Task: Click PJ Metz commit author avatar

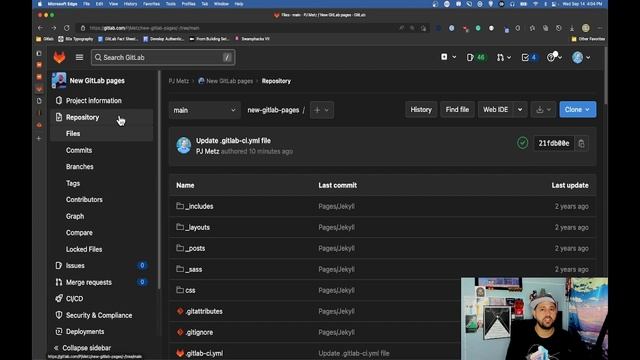Action: tap(184, 145)
